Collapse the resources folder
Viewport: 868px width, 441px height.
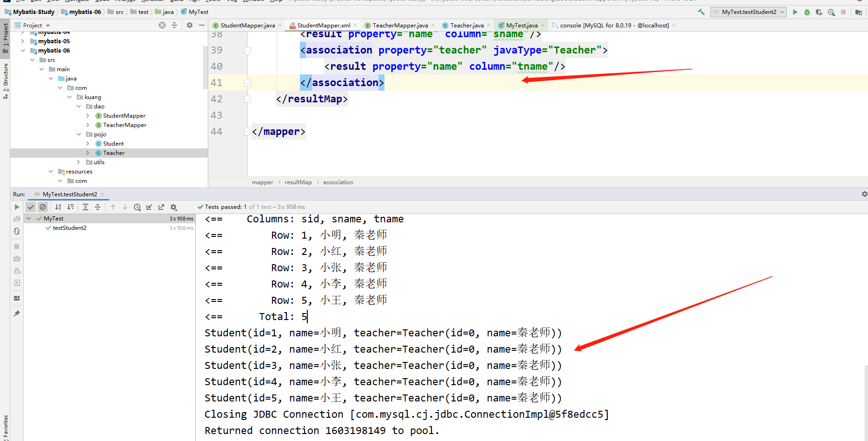tap(51, 172)
